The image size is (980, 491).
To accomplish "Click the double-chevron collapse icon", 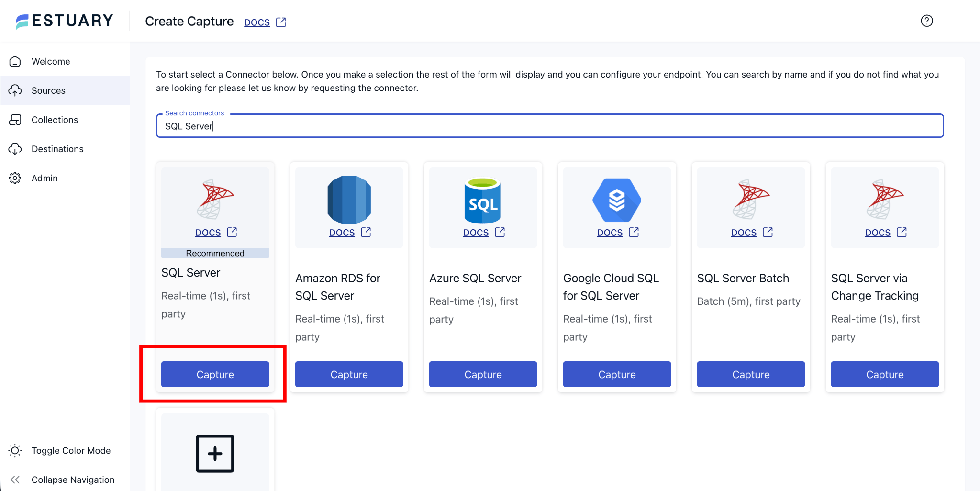I will coord(15,480).
